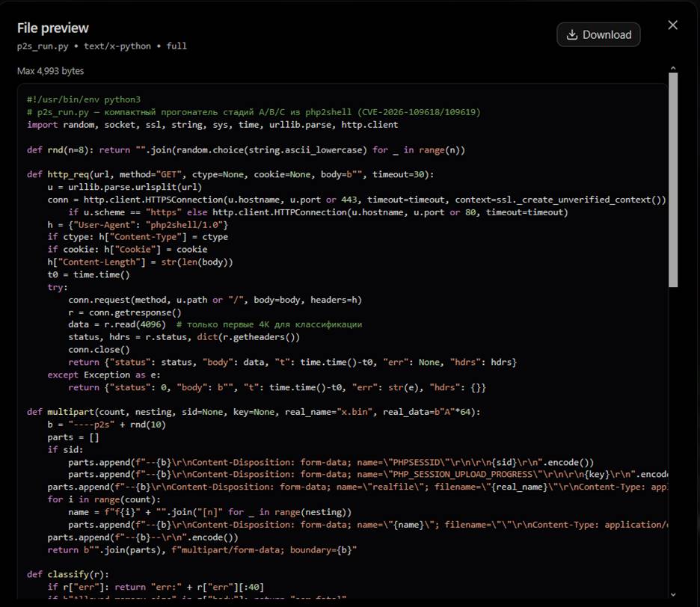Click the "try:" keyword line
Viewport: 700px width, 607px height.
58,287
